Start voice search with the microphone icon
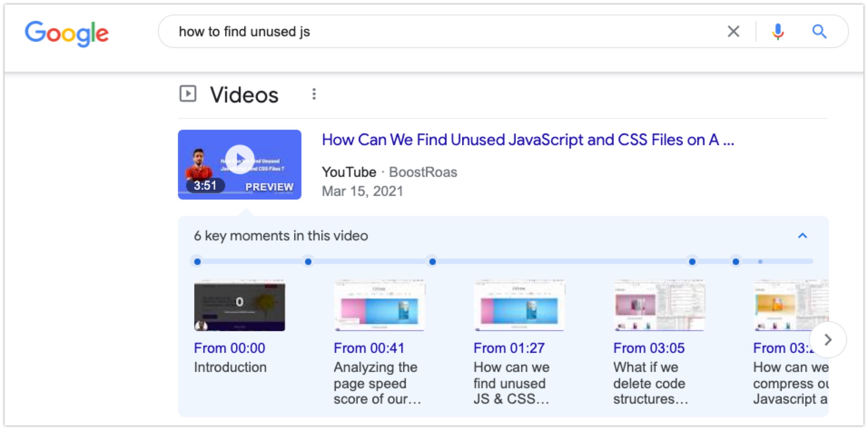The height and width of the screenshot is (430, 868). click(778, 31)
